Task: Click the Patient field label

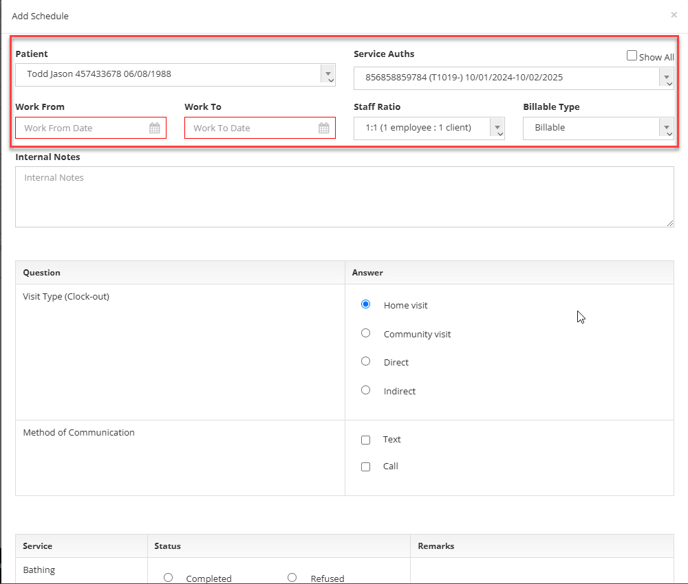Action: click(x=32, y=54)
